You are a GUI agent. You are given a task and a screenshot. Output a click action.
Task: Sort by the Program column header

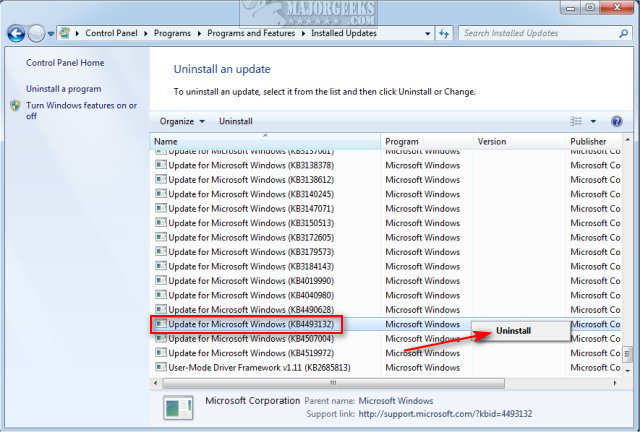427,141
